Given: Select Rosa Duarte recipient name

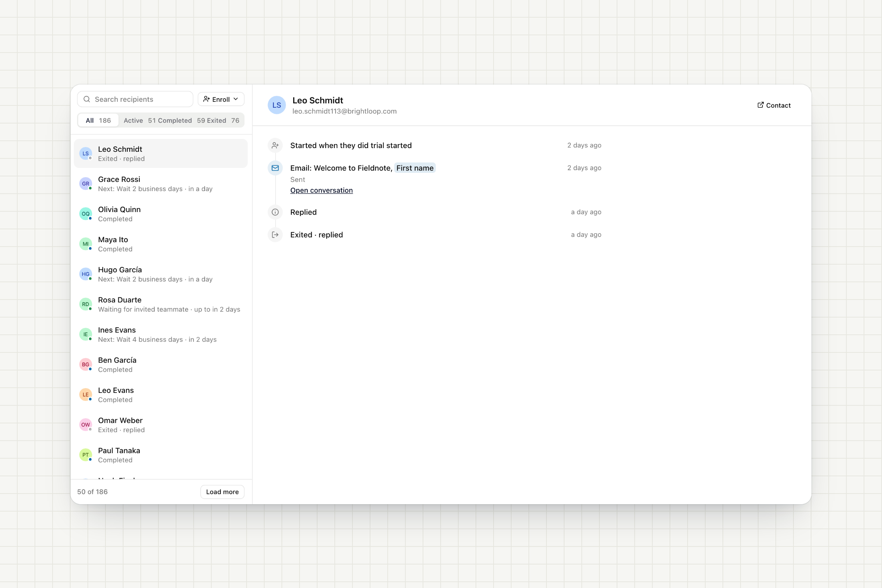Looking at the screenshot, I should tap(120, 300).
